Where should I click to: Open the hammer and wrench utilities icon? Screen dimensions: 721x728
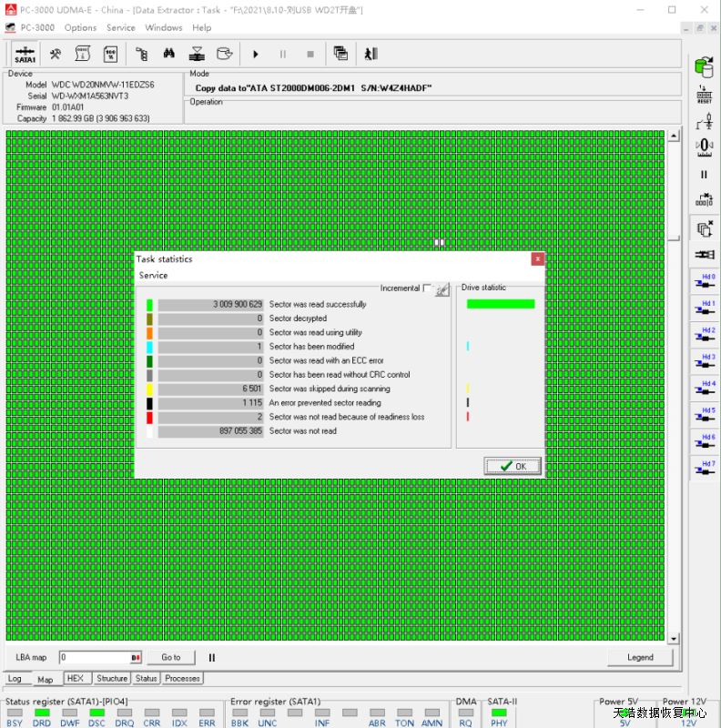pyautogui.click(x=55, y=55)
